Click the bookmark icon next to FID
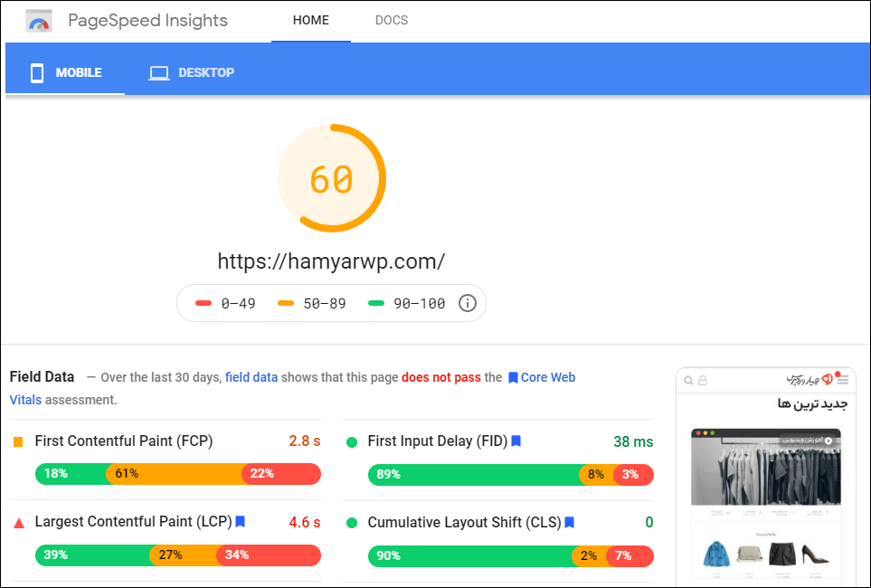 point(516,441)
